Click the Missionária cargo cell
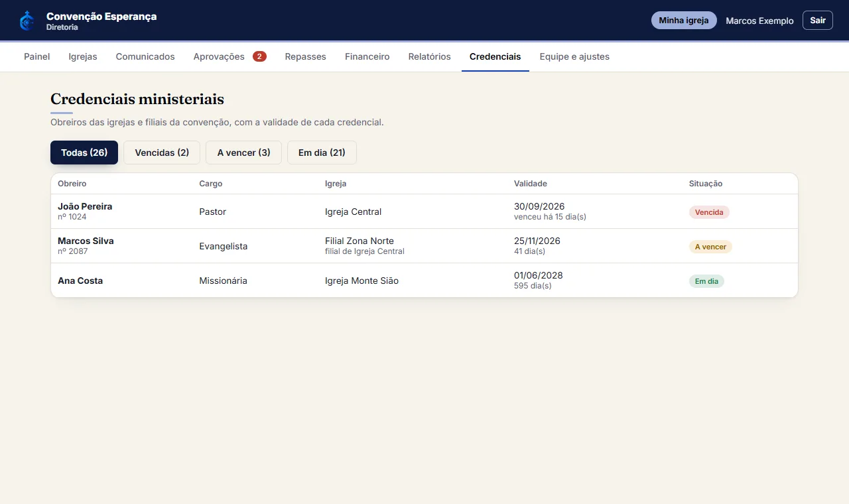The width and height of the screenshot is (849, 504). coord(223,281)
